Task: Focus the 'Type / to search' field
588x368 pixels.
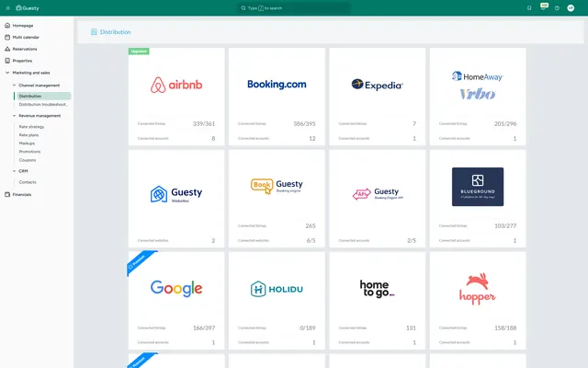Action: click(x=294, y=8)
